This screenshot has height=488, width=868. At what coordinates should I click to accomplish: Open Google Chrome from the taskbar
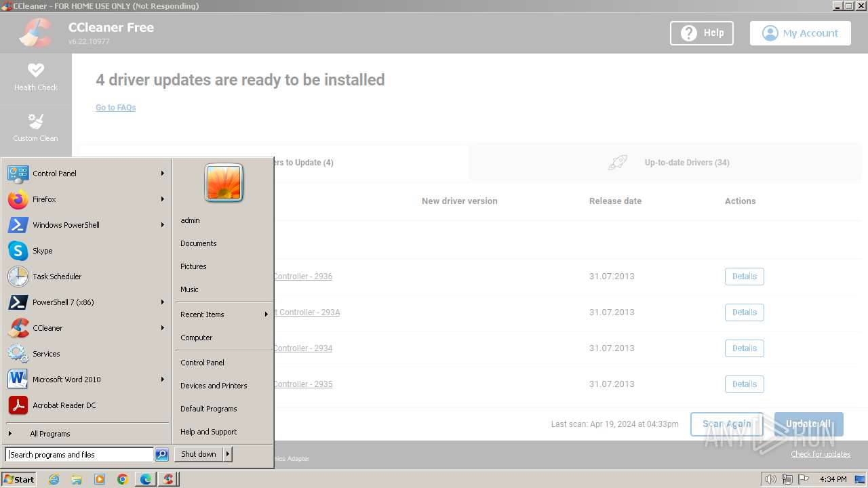pos(123,479)
